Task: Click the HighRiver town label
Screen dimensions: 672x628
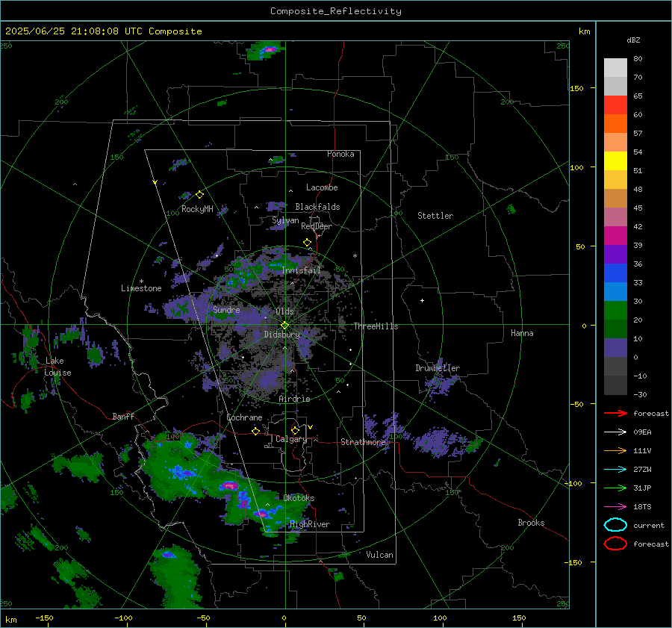Action: point(310,524)
